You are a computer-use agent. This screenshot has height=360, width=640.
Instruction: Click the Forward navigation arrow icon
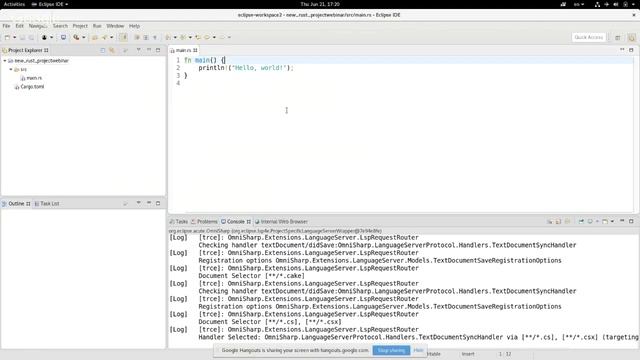pos(222,37)
